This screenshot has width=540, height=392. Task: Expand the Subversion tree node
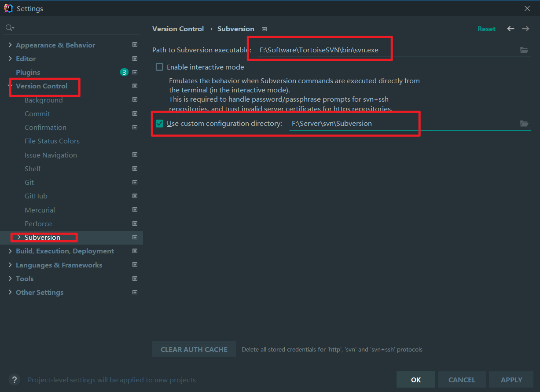[x=19, y=237]
